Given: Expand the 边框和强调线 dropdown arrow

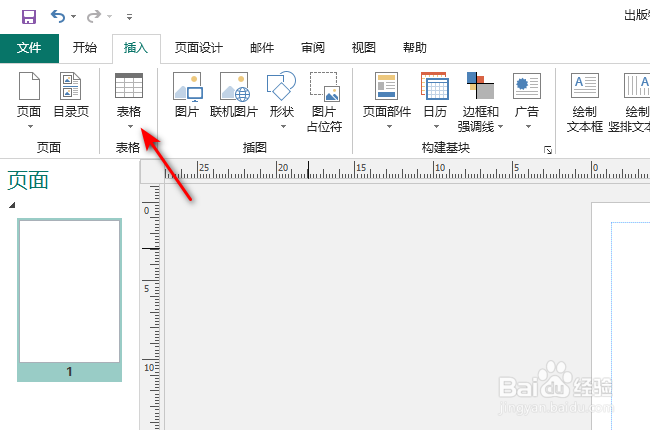Looking at the screenshot, I should click(500, 126).
